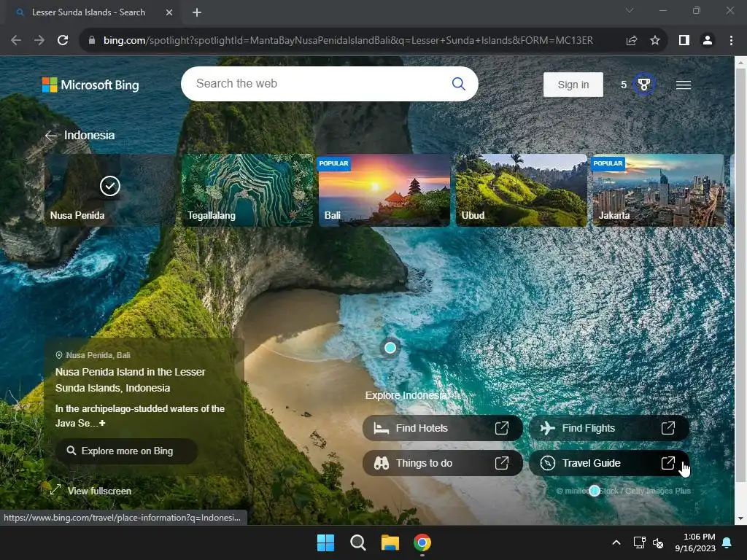Open a new tab
The width and height of the screenshot is (747, 560).
coord(197,12)
